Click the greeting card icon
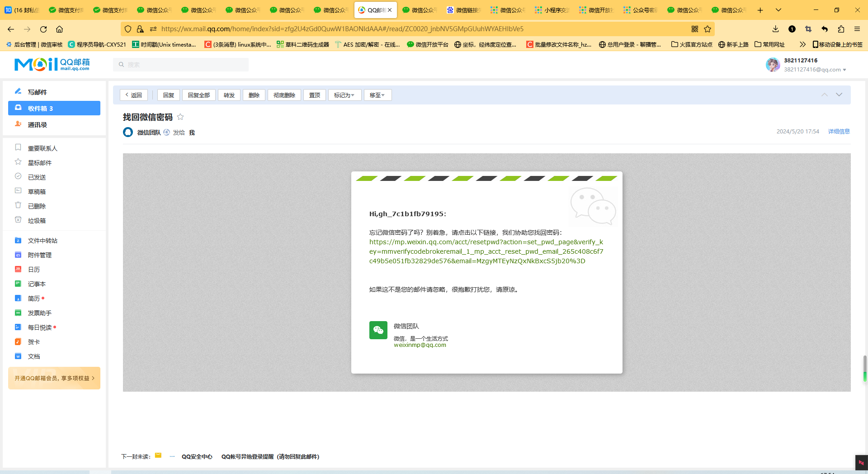The height and width of the screenshot is (474, 868). (x=18, y=341)
